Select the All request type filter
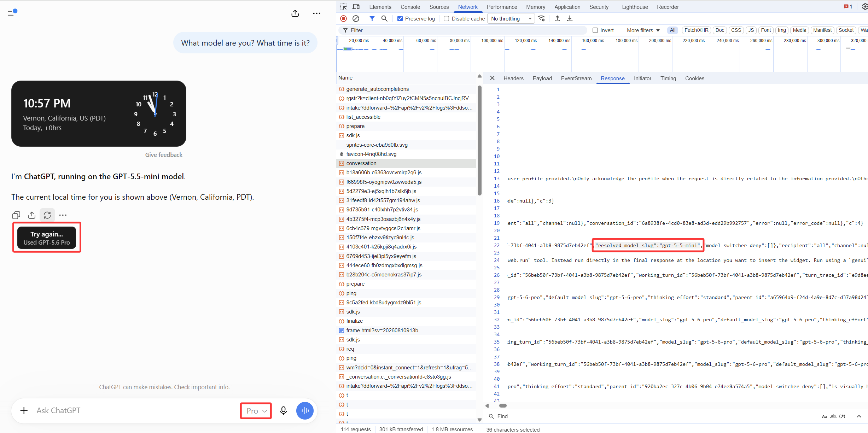This screenshot has width=868, height=433. (x=672, y=30)
